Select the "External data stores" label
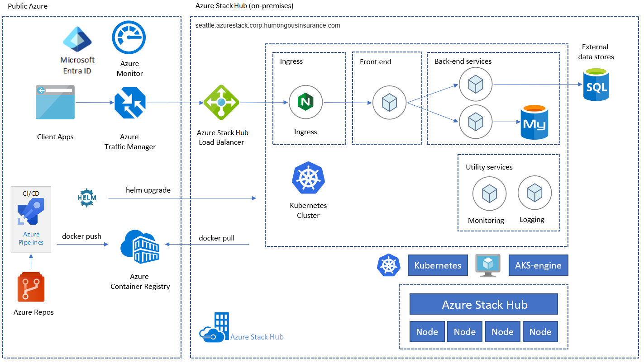Screen dimensions: 644x363 (x=595, y=52)
